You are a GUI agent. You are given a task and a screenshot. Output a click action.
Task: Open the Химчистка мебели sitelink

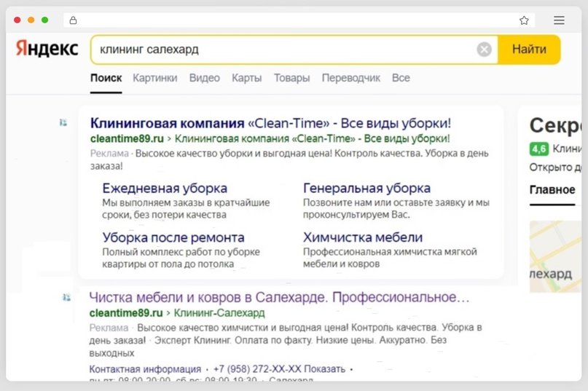click(x=363, y=237)
